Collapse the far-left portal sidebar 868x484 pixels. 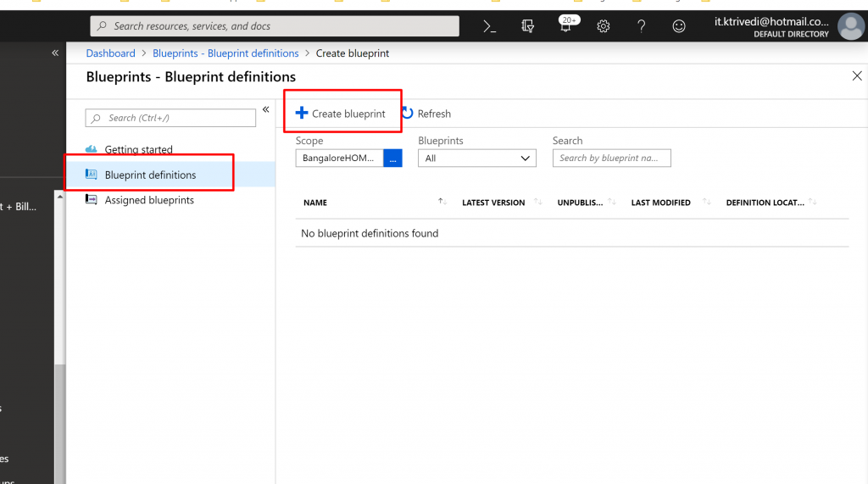point(55,53)
